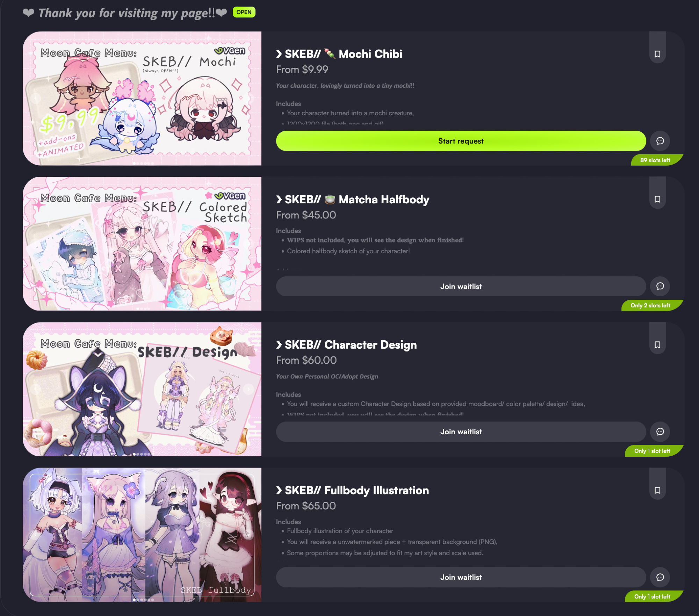The width and height of the screenshot is (699, 616).
Task: Bookmark the Mochi Chibi service
Action: tap(657, 54)
